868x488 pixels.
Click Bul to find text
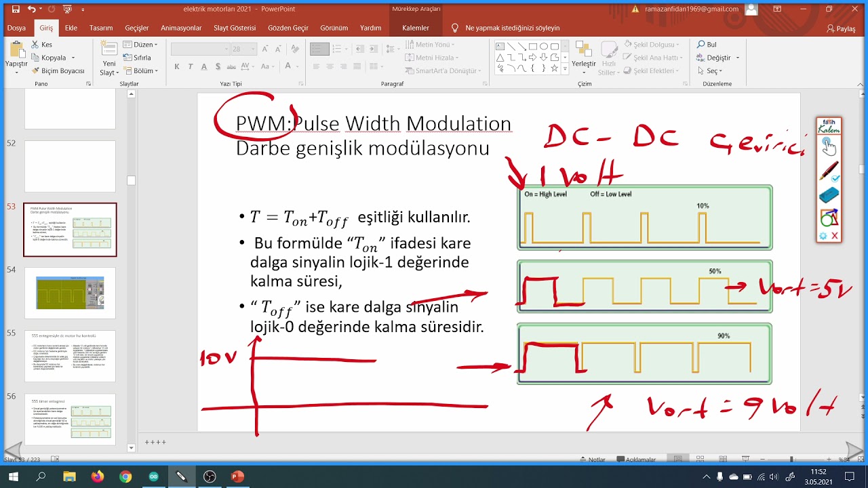click(707, 45)
